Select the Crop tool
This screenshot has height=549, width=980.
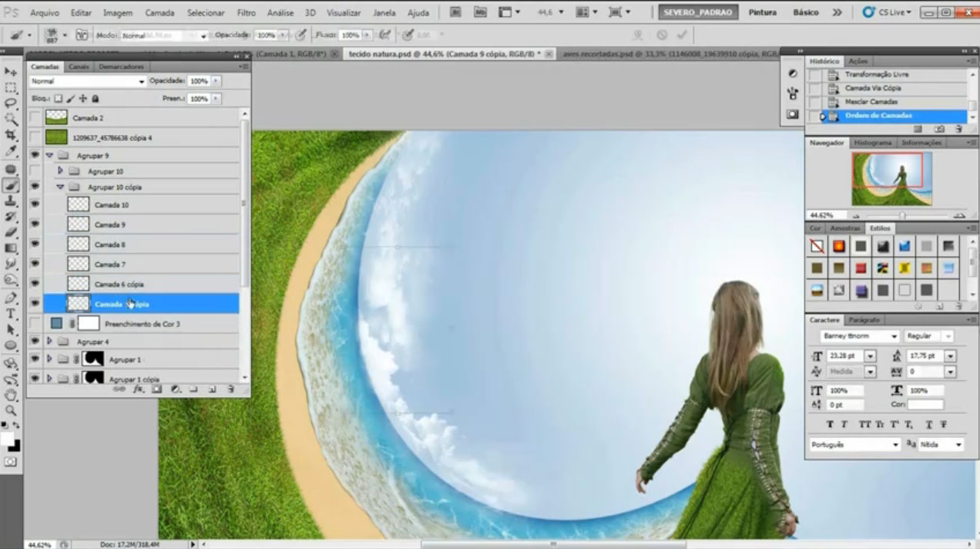coord(11,136)
